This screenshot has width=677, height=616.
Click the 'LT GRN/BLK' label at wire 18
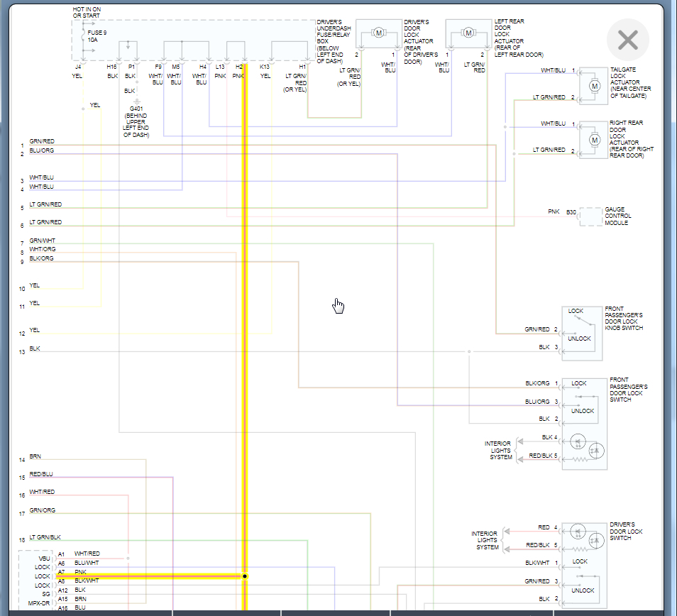[x=45, y=537]
